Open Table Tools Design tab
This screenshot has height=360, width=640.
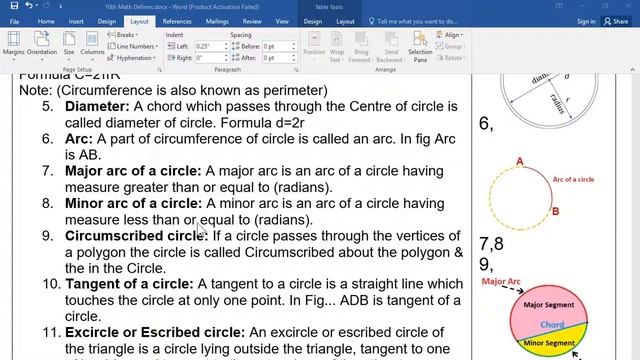coord(313,21)
